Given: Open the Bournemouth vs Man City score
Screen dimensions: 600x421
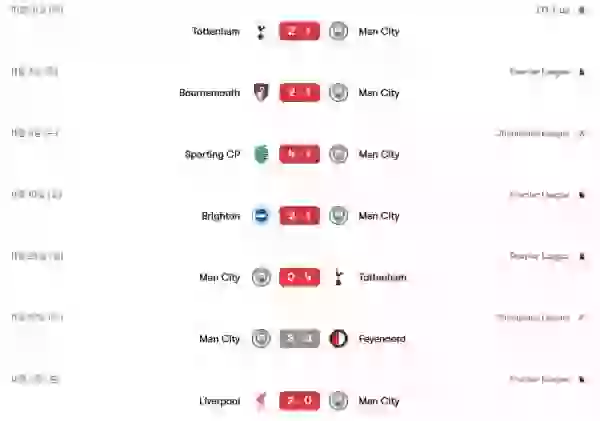Looking at the screenshot, I should tap(300, 93).
